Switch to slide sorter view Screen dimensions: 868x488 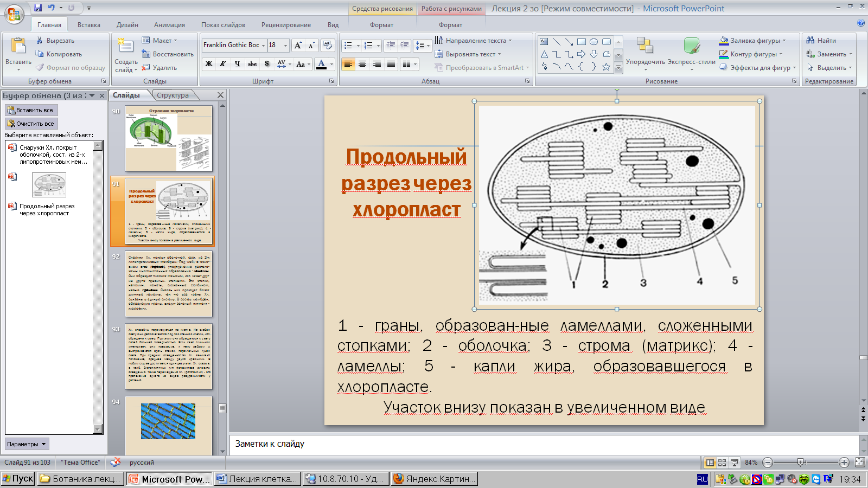[x=722, y=463]
